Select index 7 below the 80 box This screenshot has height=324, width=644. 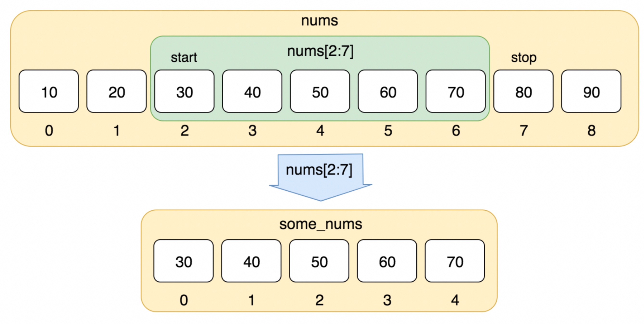tap(524, 130)
